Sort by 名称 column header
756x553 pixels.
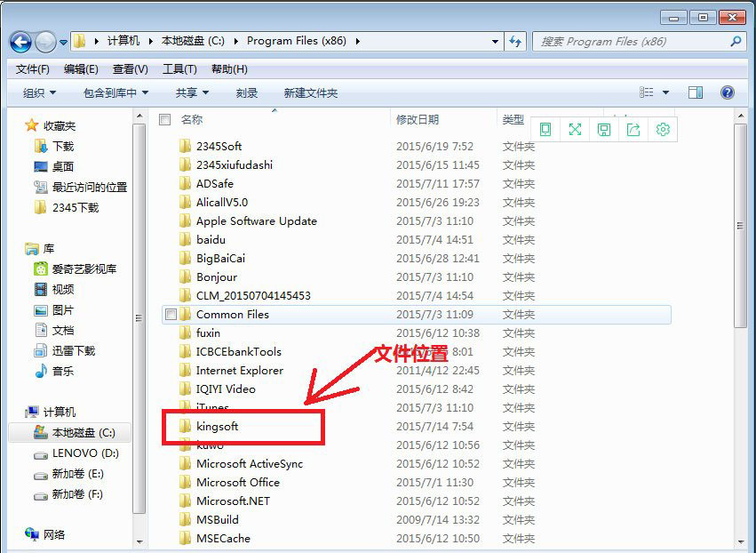pos(192,119)
